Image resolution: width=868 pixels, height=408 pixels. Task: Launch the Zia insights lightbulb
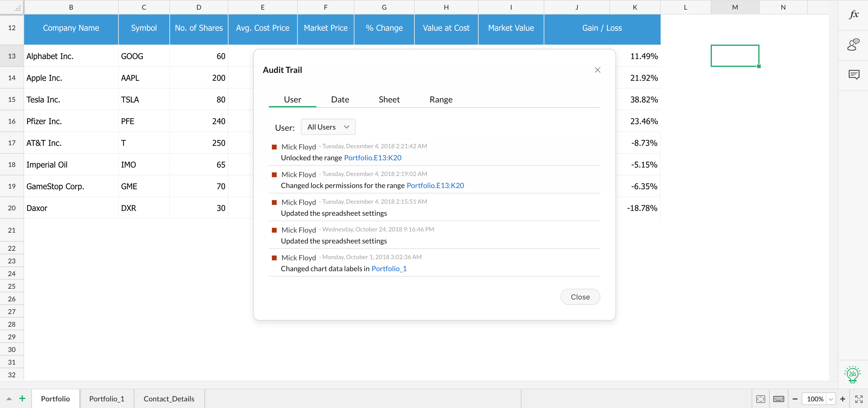click(853, 374)
